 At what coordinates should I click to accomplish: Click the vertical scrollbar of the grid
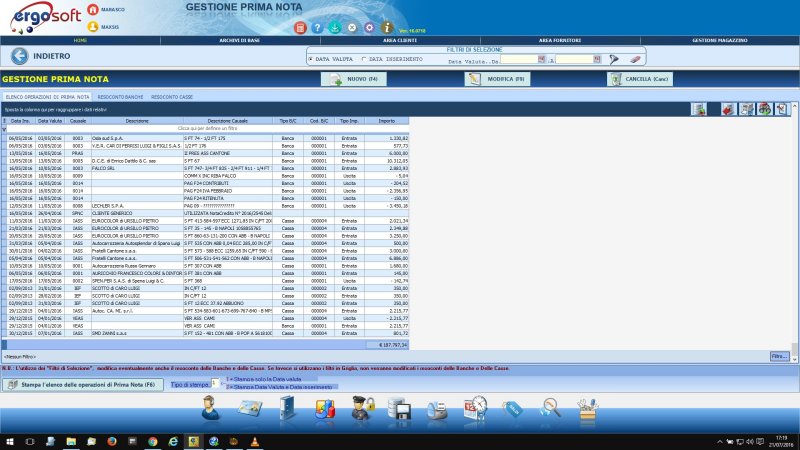[x=794, y=232]
